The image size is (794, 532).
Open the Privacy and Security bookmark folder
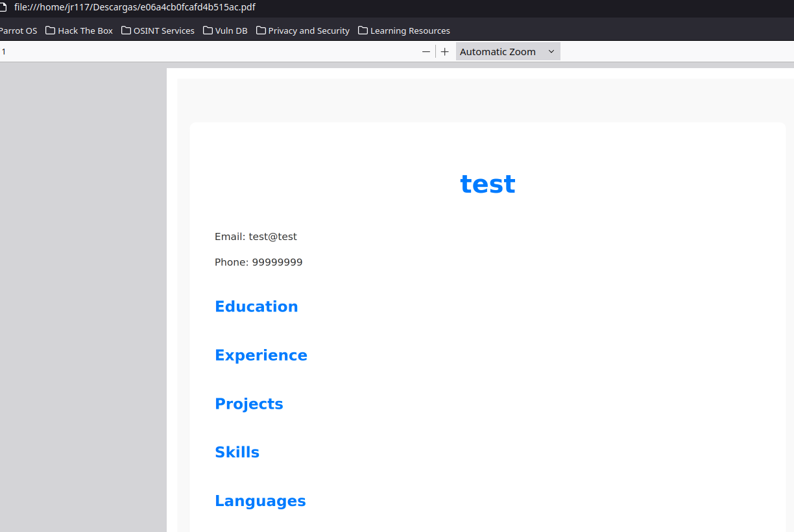[x=303, y=30]
